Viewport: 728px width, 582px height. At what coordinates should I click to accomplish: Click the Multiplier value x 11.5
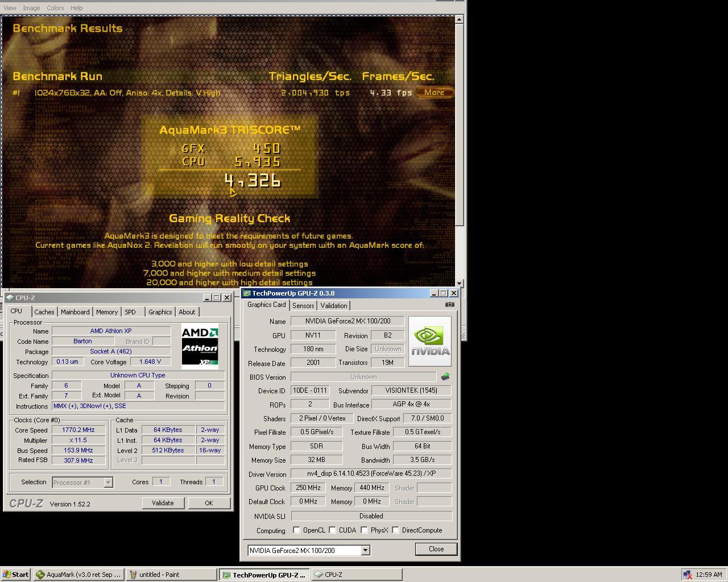78,440
